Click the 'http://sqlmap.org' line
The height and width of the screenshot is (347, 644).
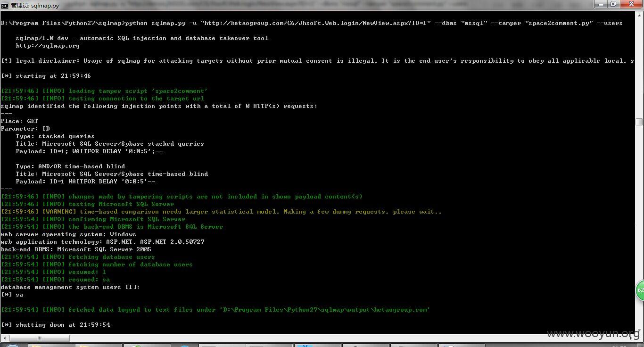[48, 46]
